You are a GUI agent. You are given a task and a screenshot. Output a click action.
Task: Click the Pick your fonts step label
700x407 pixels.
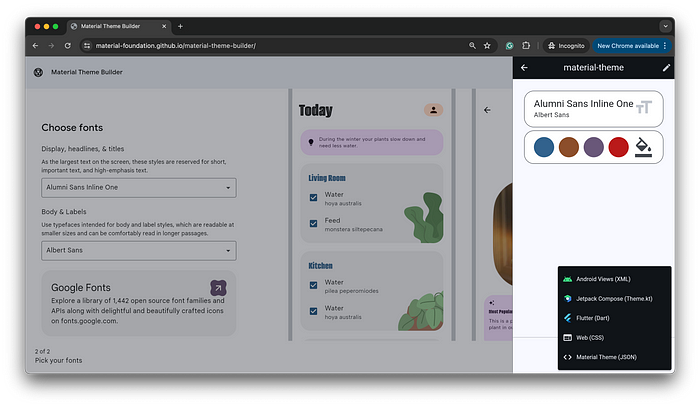coord(58,361)
